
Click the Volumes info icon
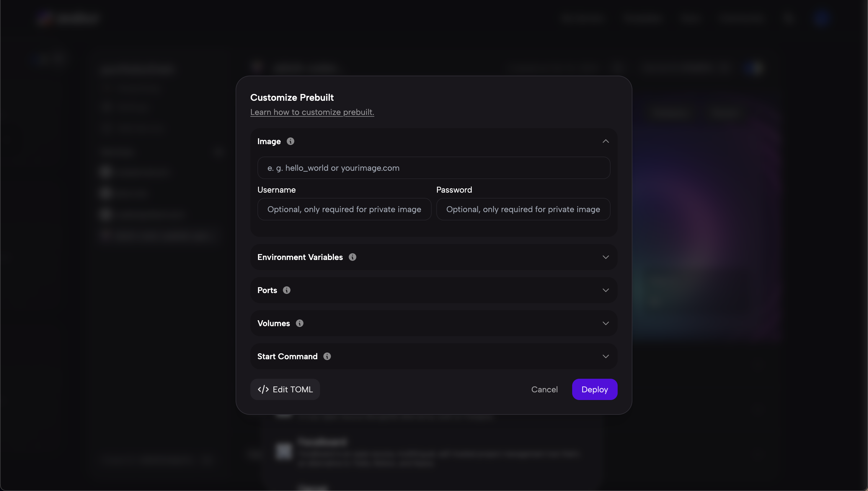tap(300, 323)
